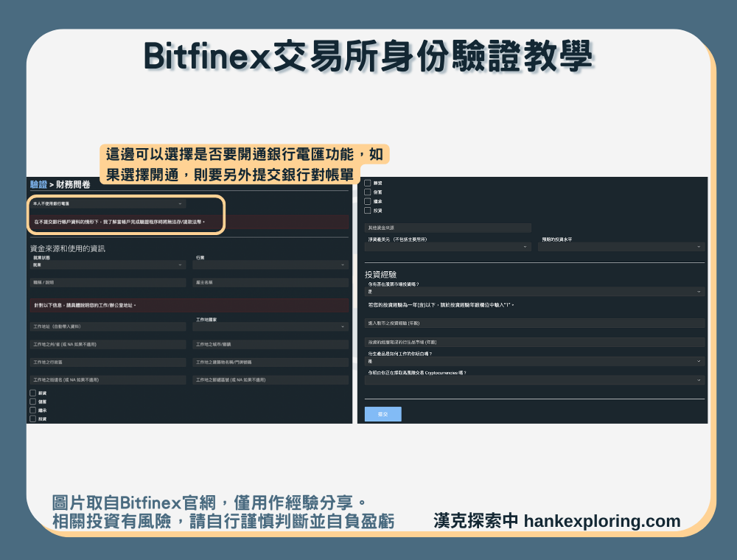Go to 驗證 via breadcrumb link
The height and width of the screenshot is (560, 737).
click(x=38, y=184)
